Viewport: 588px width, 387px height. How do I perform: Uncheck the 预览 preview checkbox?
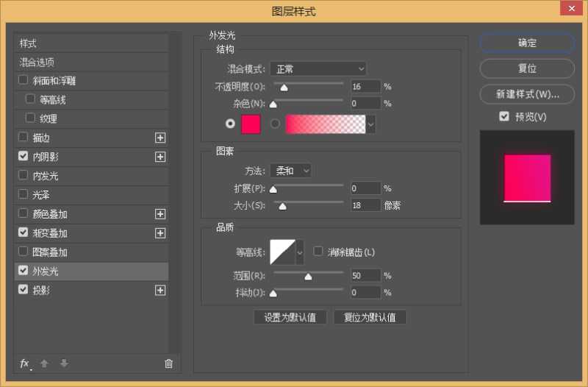tap(503, 116)
